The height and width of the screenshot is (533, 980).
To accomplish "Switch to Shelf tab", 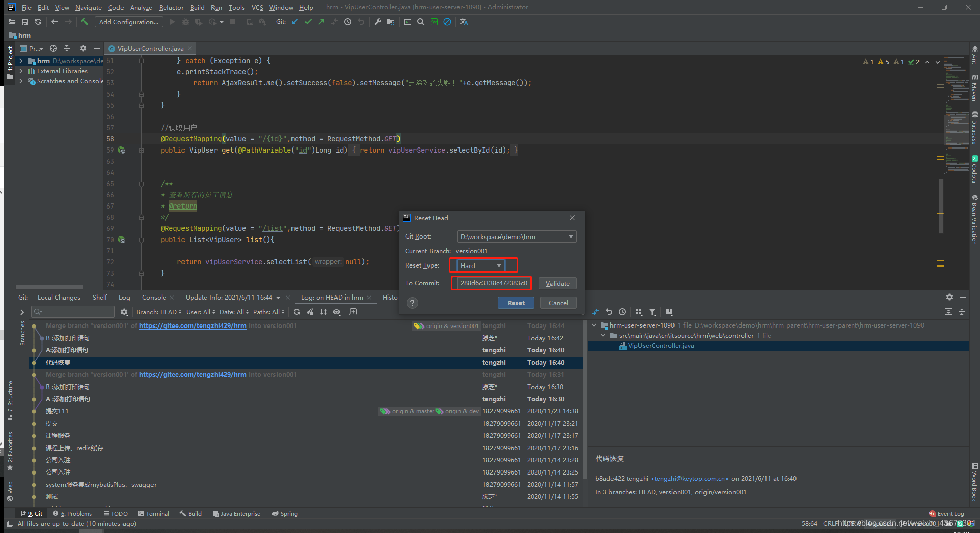I will [x=100, y=297].
